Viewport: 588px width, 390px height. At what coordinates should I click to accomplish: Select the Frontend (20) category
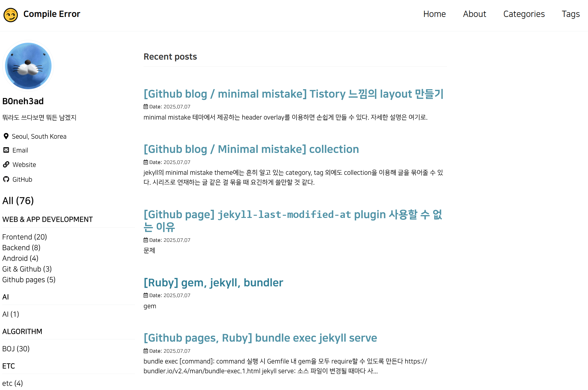point(24,237)
